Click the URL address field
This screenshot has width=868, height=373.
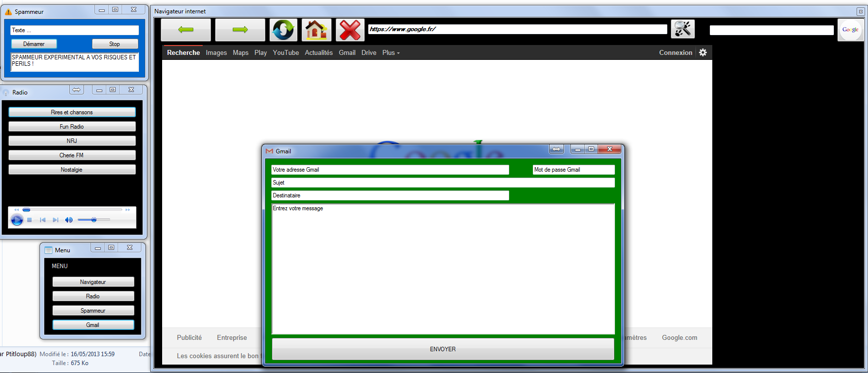click(x=518, y=29)
